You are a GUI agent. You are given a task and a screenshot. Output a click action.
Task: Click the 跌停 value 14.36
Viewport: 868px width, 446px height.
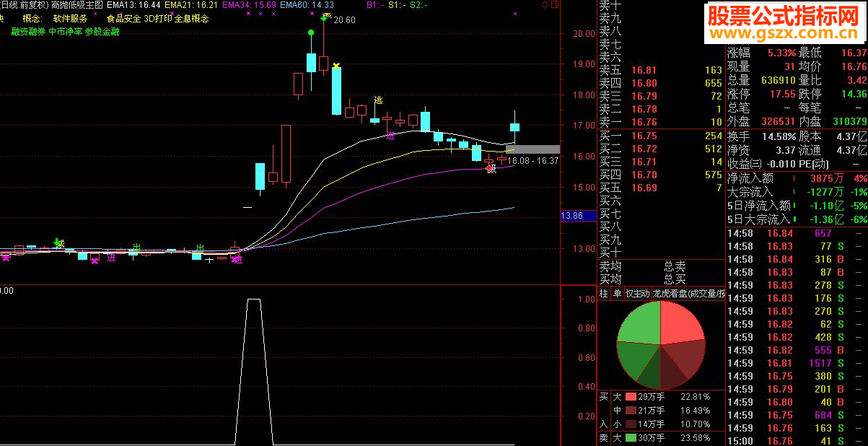click(854, 94)
